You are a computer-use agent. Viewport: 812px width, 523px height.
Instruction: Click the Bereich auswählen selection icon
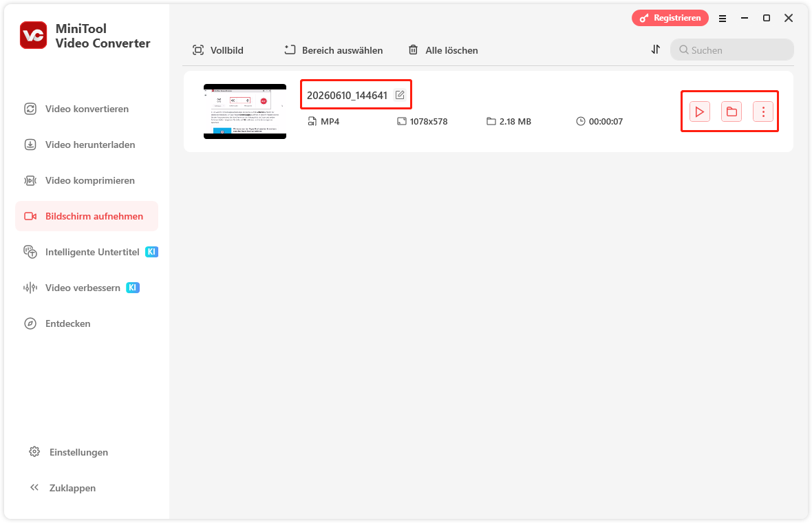click(x=290, y=50)
